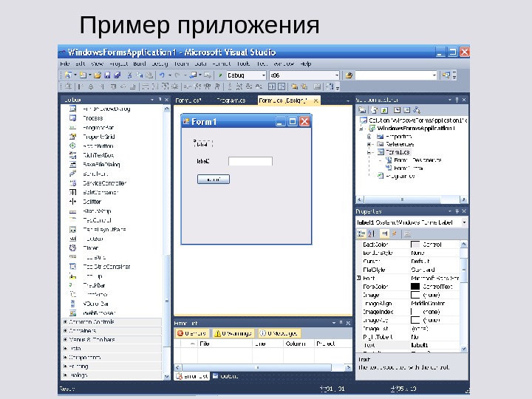Collapse the Form1.cs node
The image size is (532, 399).
[x=369, y=152]
